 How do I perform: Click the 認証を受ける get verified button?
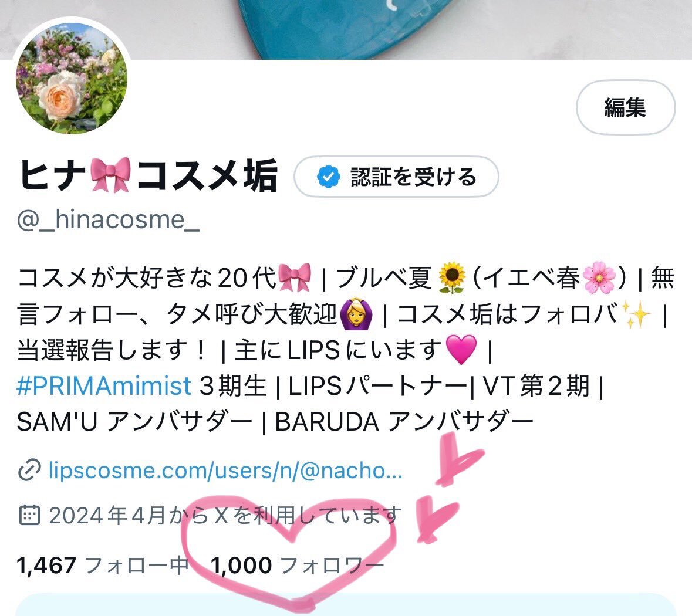pyautogui.click(x=396, y=177)
